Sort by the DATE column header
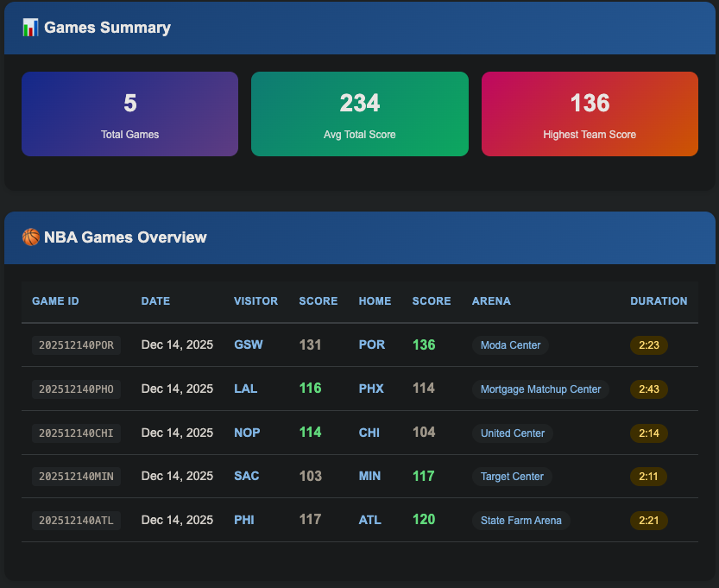Viewport: 719px width, 588px height. coord(155,300)
